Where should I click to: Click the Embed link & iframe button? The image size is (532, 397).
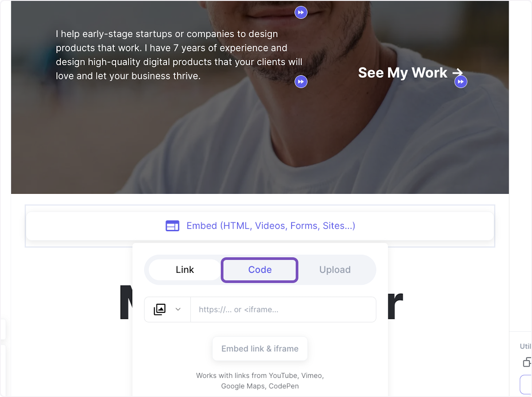point(260,349)
